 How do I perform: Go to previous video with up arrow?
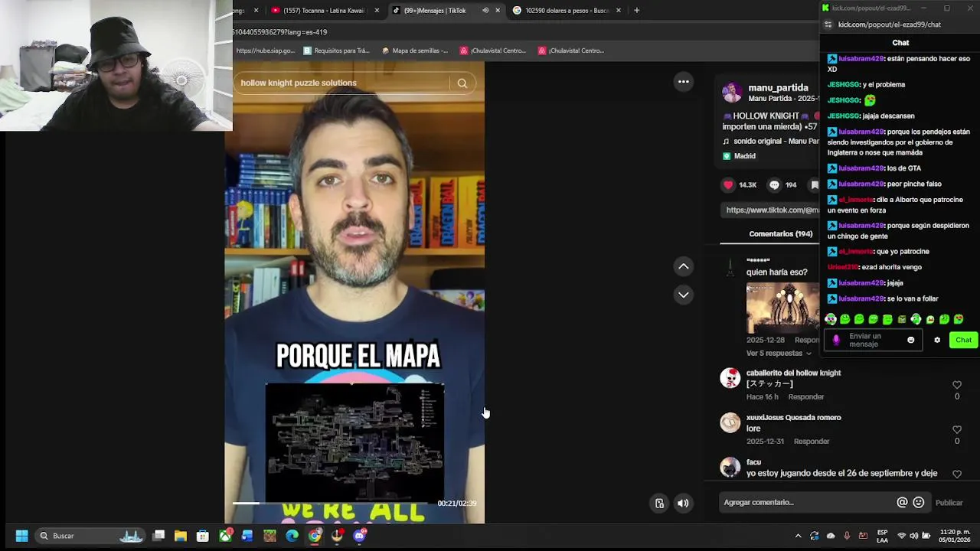click(x=684, y=266)
